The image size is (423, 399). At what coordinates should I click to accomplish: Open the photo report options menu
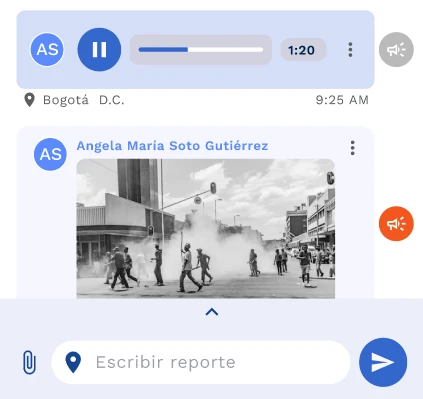[353, 148]
